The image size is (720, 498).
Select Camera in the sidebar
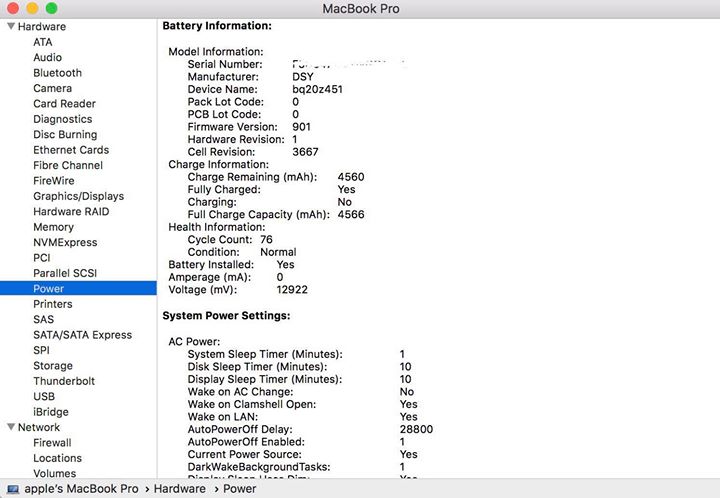(52, 88)
